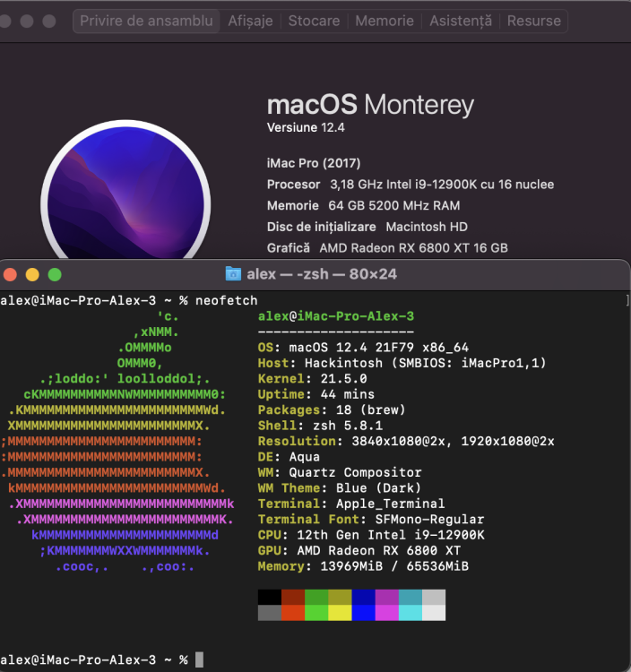Viewport: 631px width, 672px height.
Task: Switch to the Afișaje tab
Action: pyautogui.click(x=250, y=21)
